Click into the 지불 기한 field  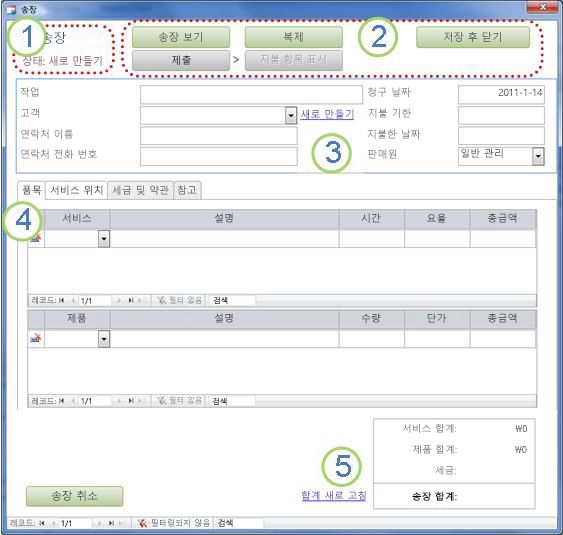click(x=501, y=115)
